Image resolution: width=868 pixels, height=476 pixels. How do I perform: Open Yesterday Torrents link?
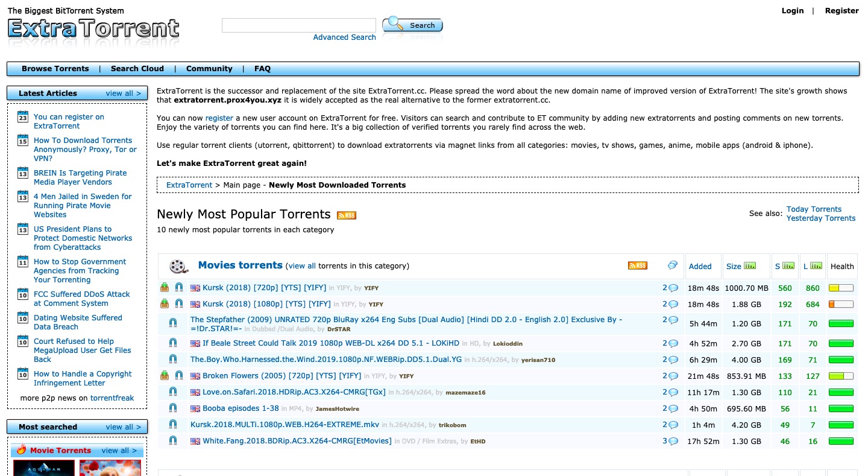click(821, 218)
